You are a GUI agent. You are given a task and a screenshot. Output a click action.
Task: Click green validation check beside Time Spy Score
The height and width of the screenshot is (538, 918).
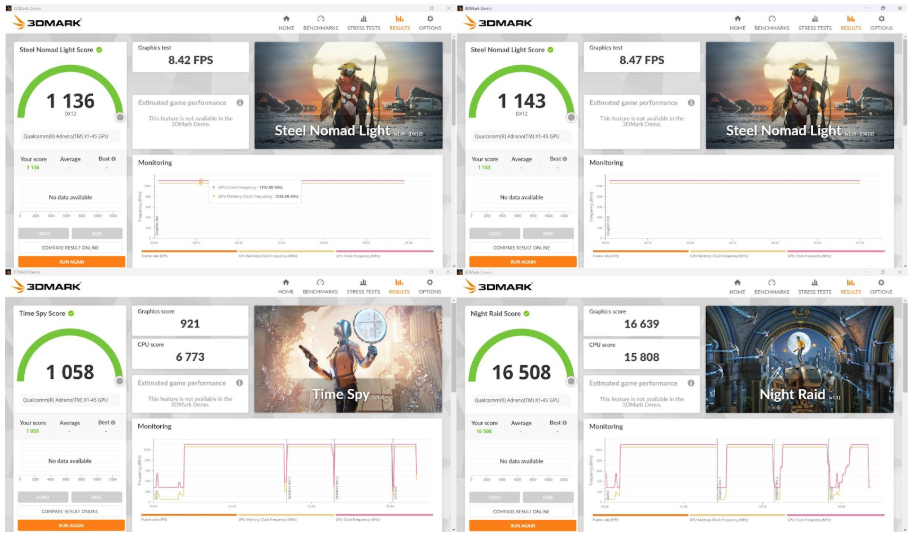coord(71,313)
